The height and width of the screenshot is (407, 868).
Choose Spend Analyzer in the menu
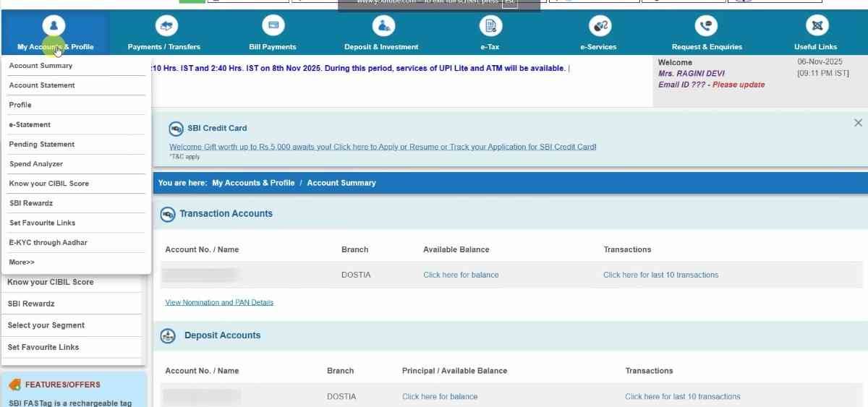[36, 164]
